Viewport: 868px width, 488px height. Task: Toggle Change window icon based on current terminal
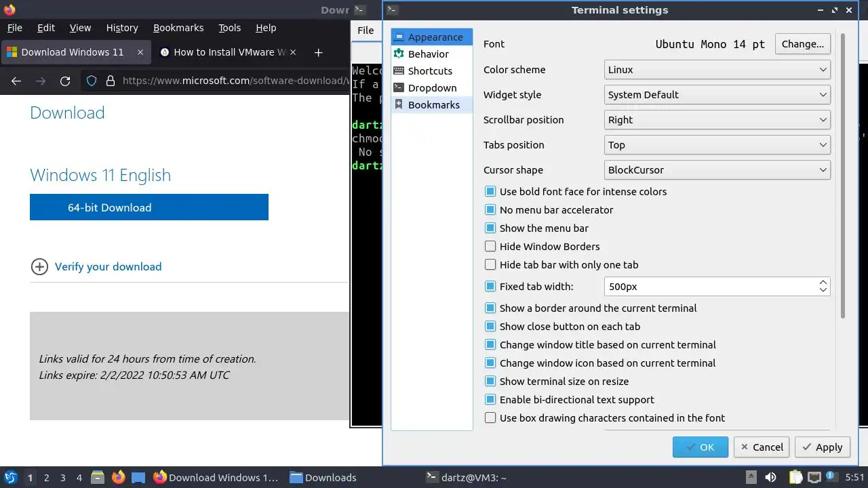pyautogui.click(x=490, y=363)
